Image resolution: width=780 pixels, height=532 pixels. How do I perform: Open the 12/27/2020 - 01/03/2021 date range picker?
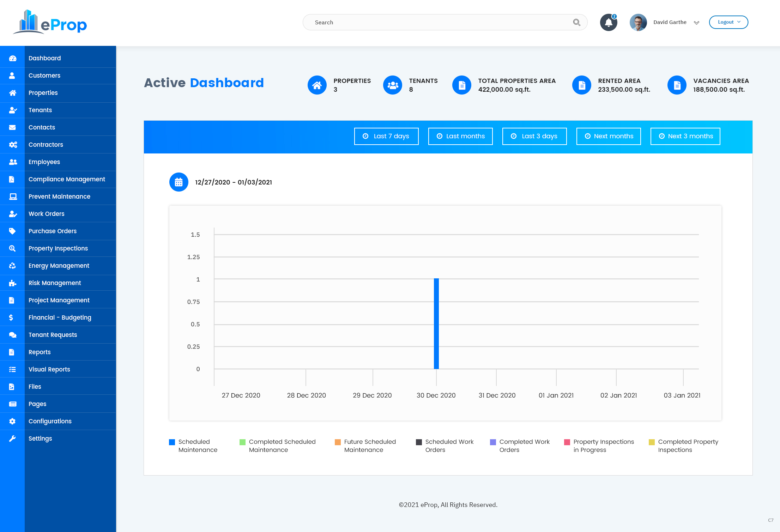tap(234, 182)
